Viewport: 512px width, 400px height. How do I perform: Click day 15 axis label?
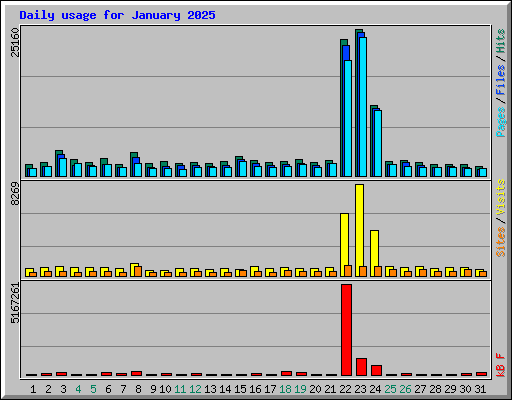coord(240,389)
